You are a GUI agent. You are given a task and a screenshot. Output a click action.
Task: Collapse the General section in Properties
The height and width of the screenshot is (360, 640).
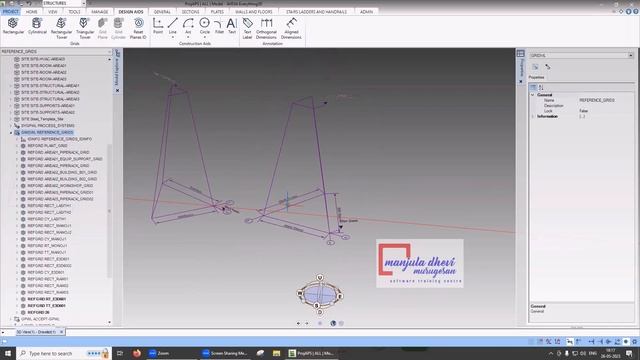coord(532,95)
